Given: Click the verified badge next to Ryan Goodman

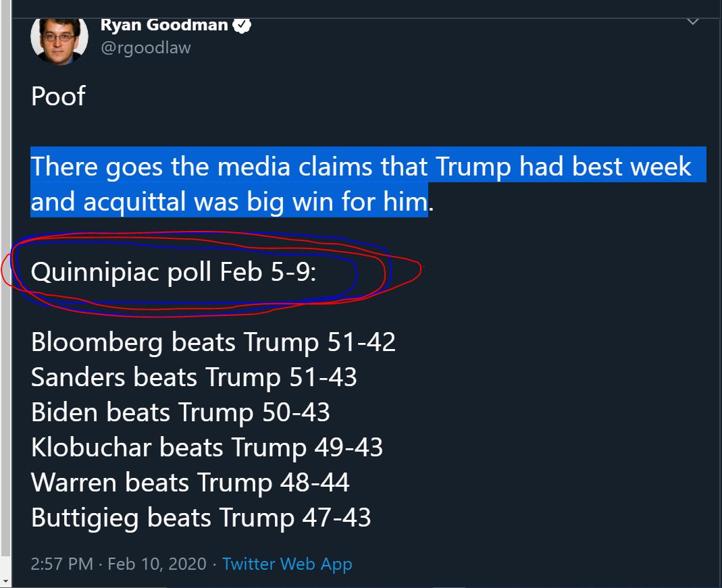Looking at the screenshot, I should 242,25.
